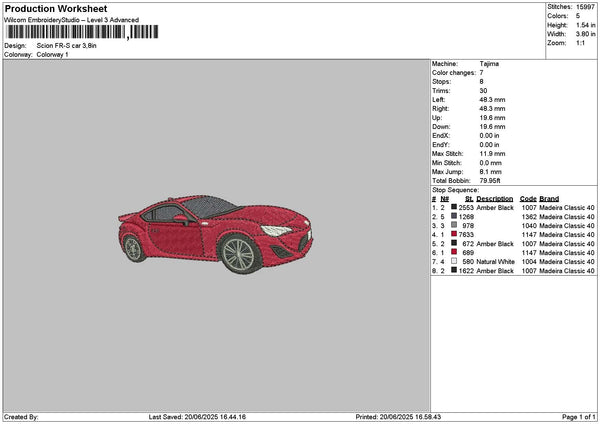Click the Zoom value 1:1

coord(580,43)
